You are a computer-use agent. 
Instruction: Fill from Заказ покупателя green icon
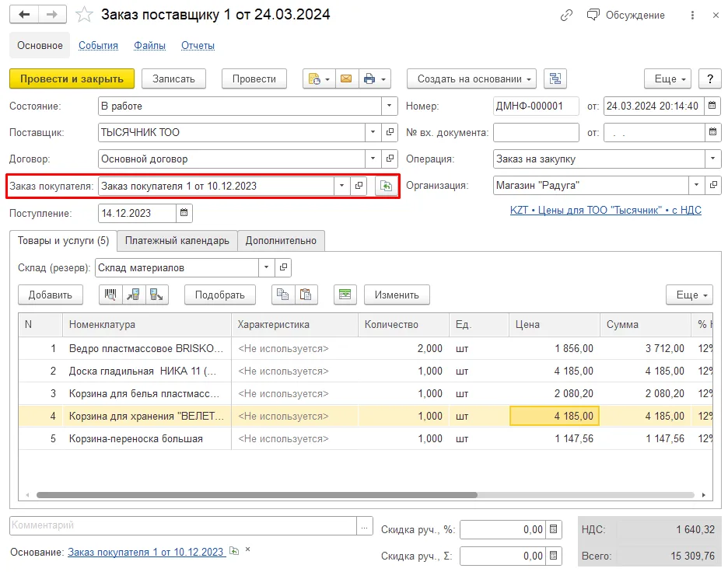[x=387, y=186]
